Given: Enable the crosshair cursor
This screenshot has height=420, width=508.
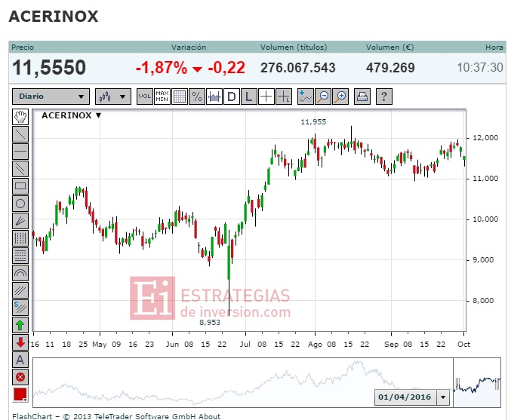Looking at the screenshot, I should click(266, 97).
